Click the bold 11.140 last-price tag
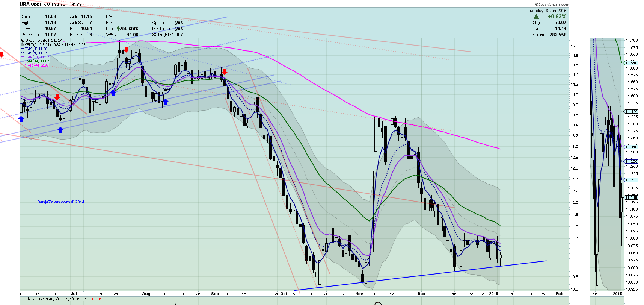 point(631,197)
